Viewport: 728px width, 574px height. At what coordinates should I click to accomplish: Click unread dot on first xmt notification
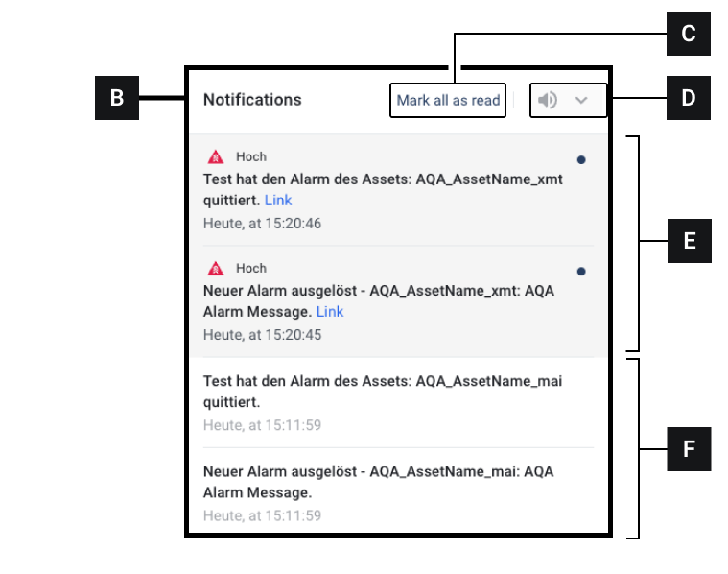click(581, 159)
